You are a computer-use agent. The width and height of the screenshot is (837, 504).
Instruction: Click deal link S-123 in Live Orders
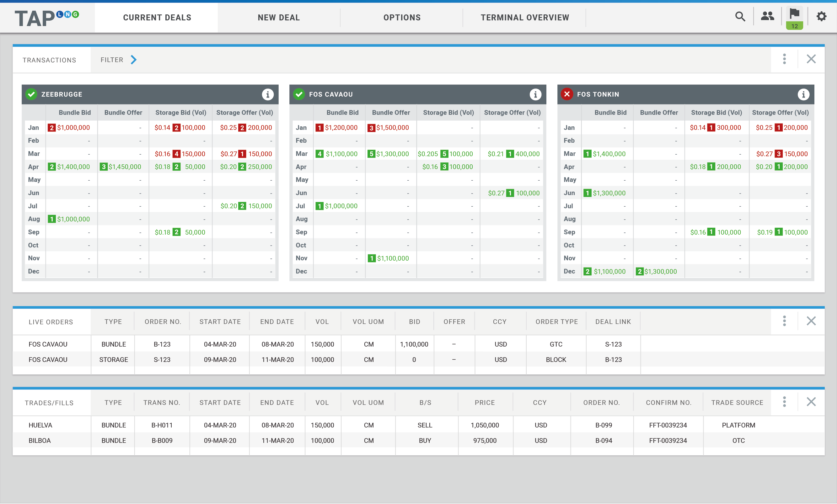click(613, 344)
